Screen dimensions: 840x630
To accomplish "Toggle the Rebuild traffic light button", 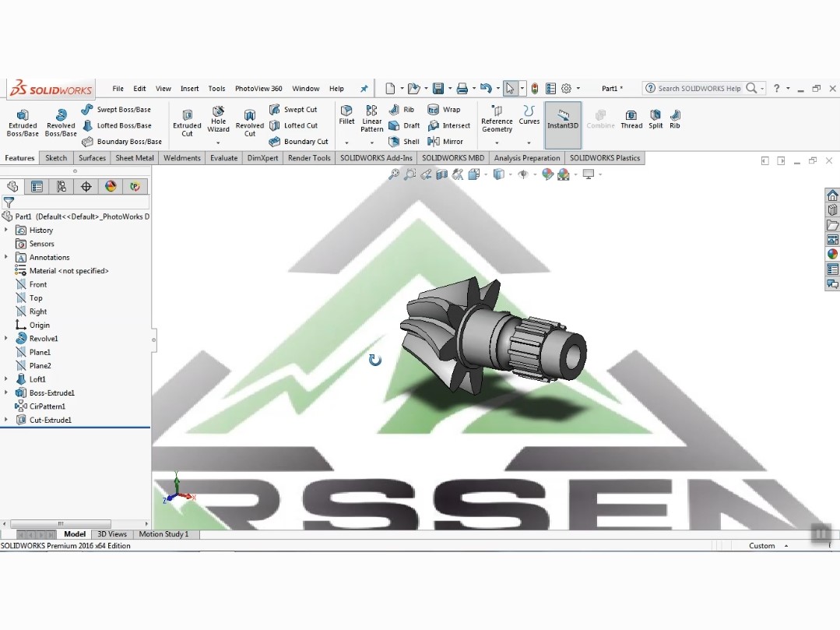I will tap(535, 89).
